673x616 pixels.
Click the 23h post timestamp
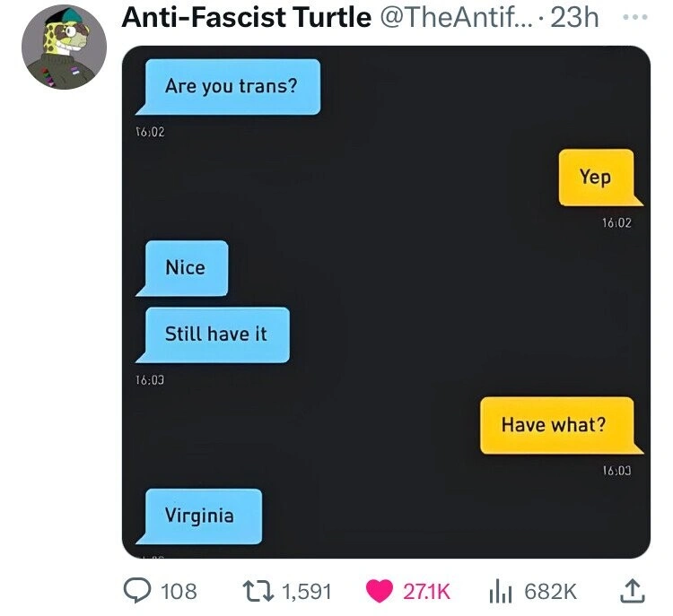(x=574, y=19)
